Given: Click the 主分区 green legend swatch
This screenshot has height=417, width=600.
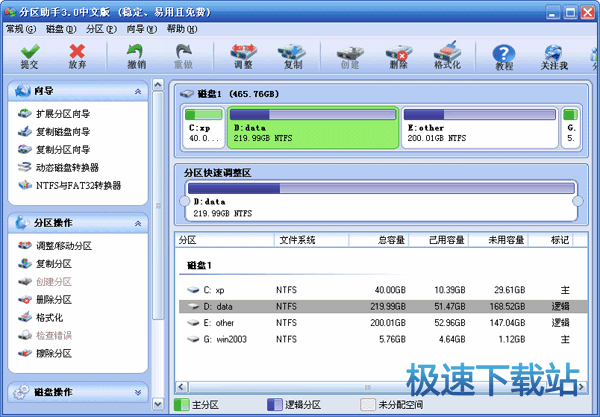Looking at the screenshot, I should [x=181, y=405].
